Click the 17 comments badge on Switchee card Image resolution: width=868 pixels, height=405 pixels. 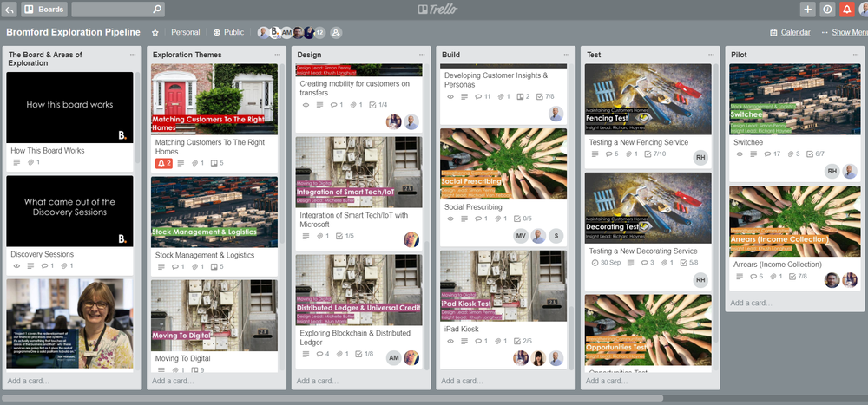(773, 154)
